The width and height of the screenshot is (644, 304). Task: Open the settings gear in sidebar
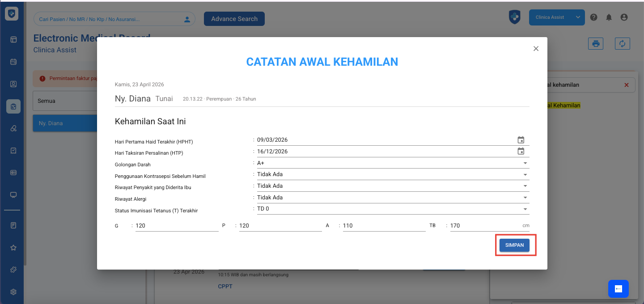[x=13, y=292]
